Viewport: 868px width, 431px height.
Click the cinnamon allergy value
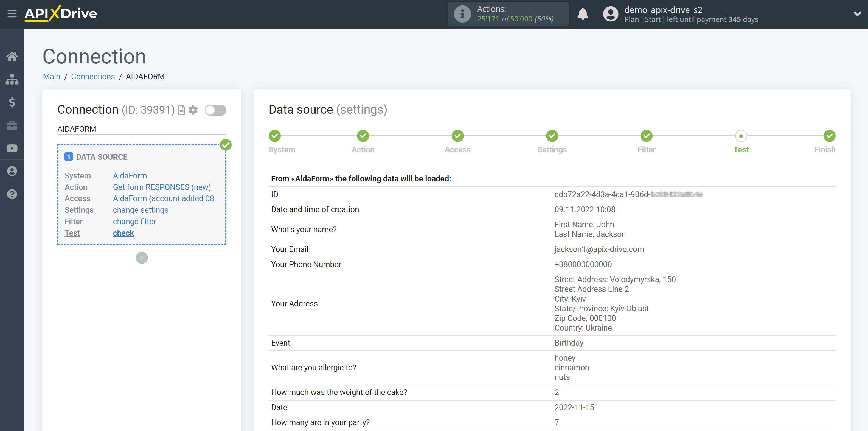572,368
